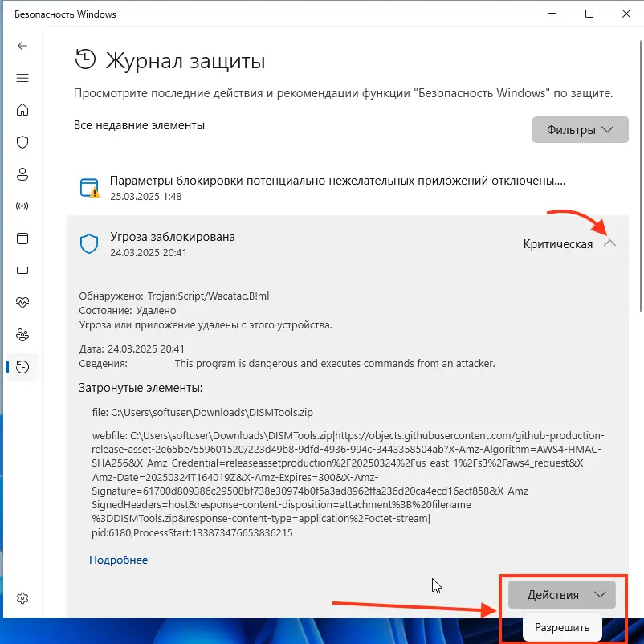Open the Фильтры dropdown

(x=580, y=130)
